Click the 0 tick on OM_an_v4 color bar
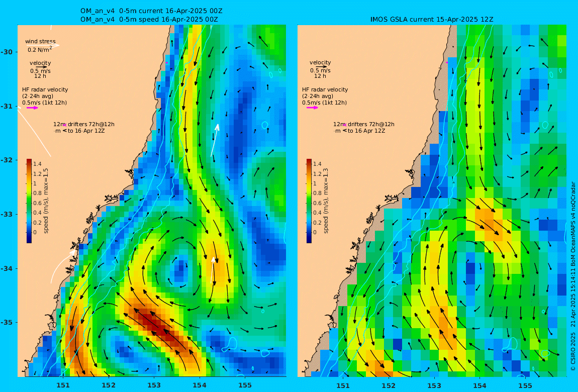The width and height of the screenshot is (578, 392). coord(35,232)
